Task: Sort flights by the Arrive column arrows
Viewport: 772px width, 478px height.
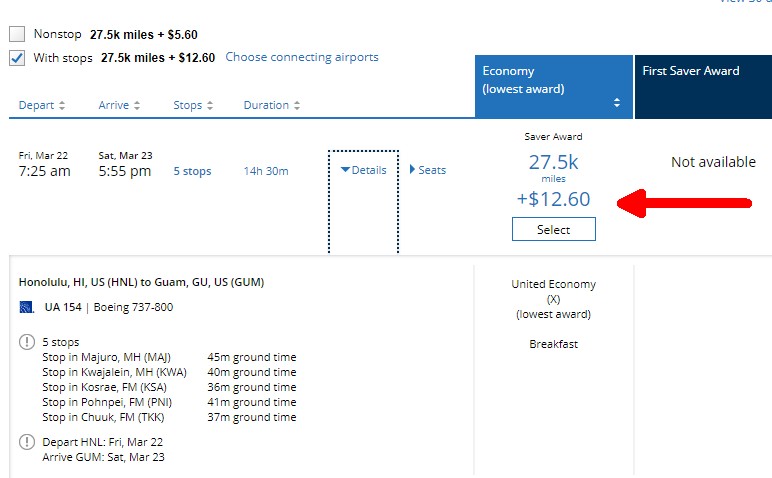Action: [136, 106]
